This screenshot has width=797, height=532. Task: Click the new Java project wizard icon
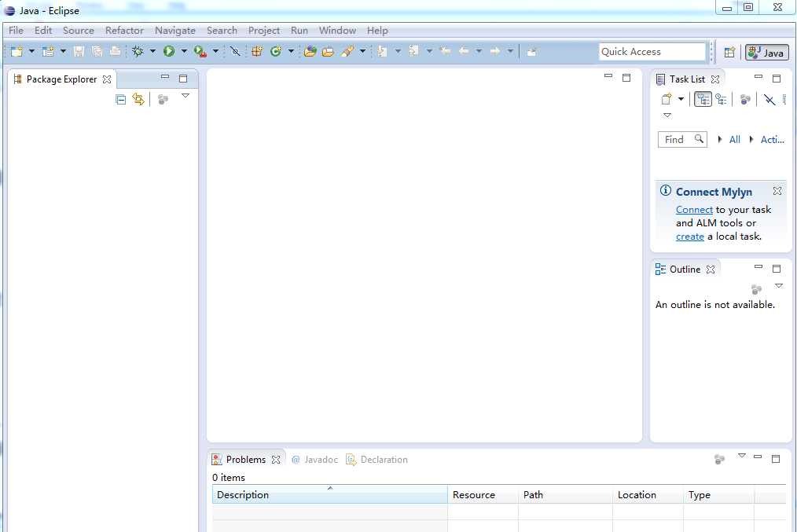click(48, 51)
